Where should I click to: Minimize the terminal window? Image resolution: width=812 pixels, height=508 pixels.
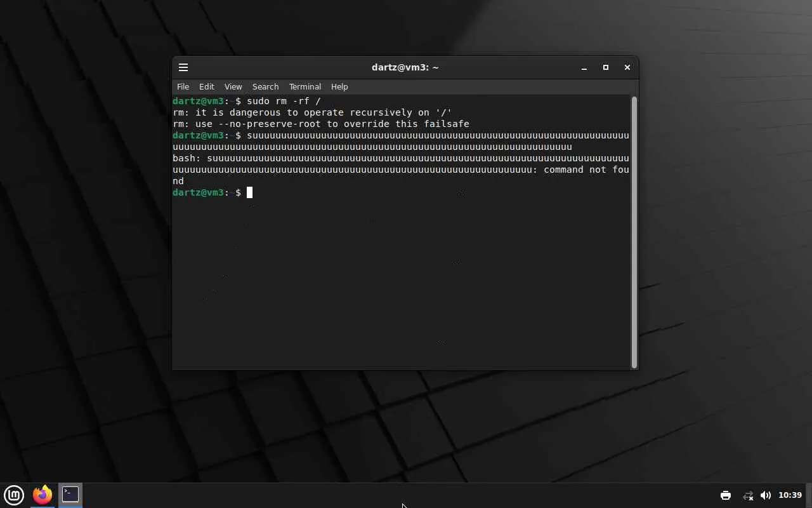coord(584,67)
